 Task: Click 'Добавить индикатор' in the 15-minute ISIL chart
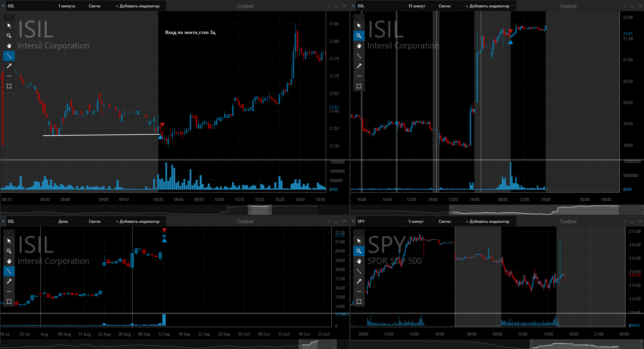(x=489, y=6)
